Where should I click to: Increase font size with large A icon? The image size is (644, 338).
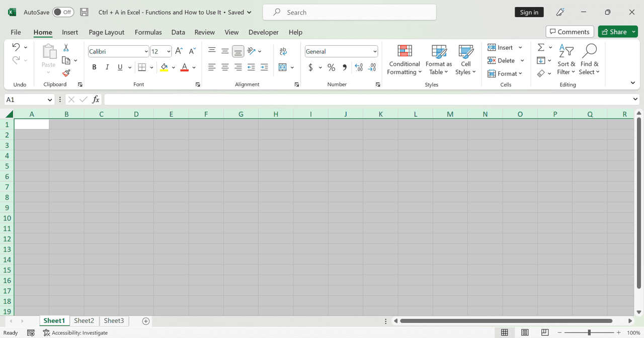point(179,51)
